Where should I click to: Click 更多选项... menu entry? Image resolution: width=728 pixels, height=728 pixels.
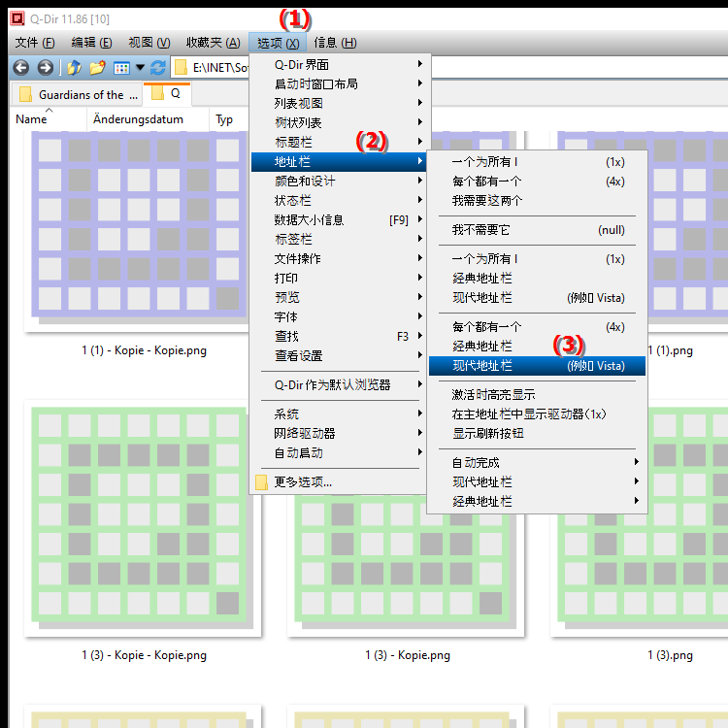click(x=340, y=482)
